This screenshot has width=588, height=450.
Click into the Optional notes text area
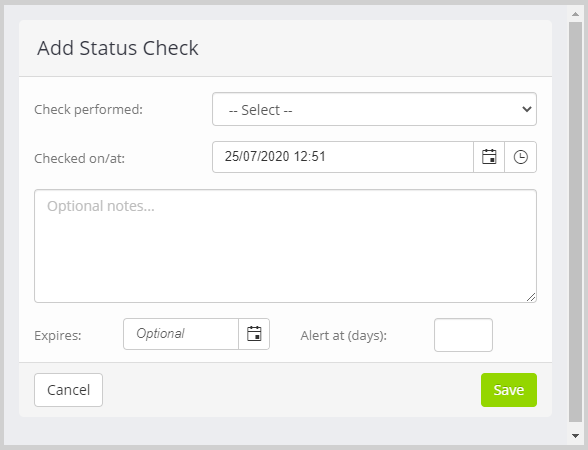[x=285, y=246]
